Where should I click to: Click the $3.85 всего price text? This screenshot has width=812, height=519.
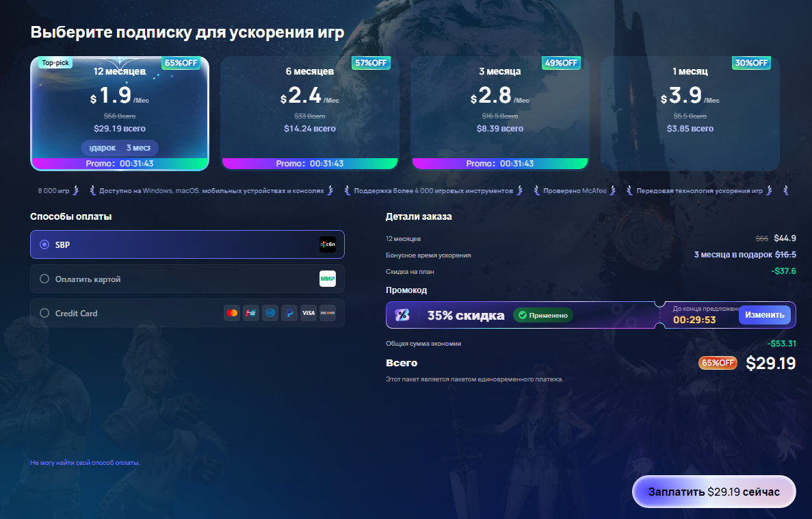click(690, 129)
